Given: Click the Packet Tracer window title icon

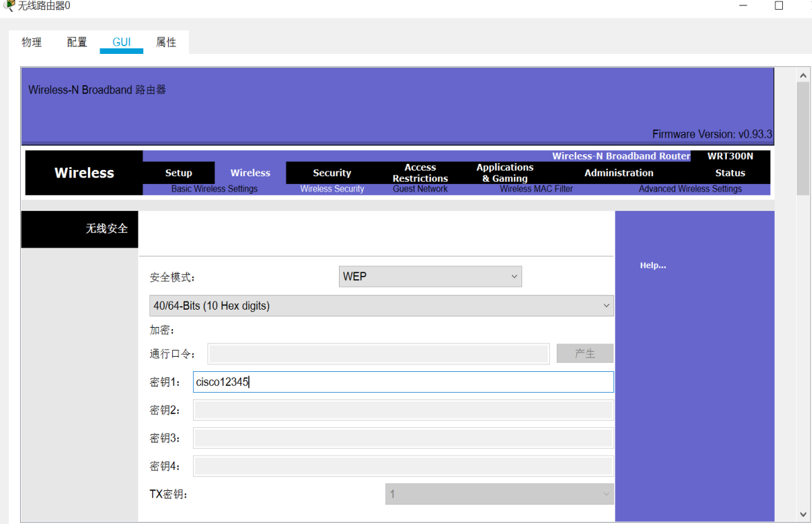Looking at the screenshot, I should point(9,5).
